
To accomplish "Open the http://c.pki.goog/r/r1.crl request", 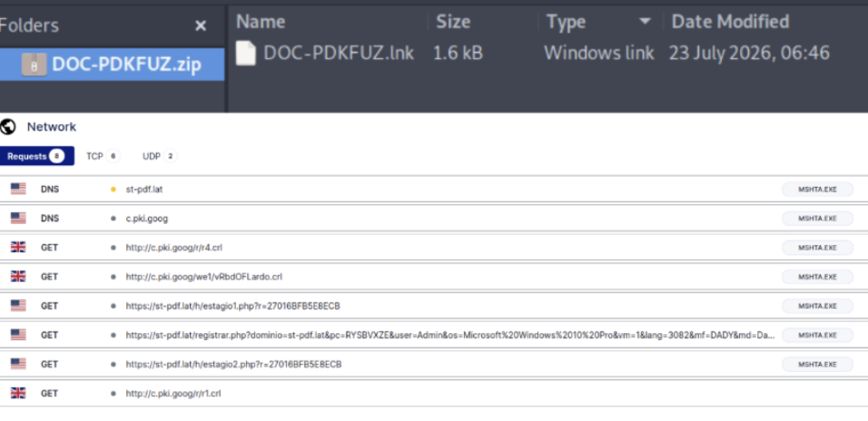I will [x=173, y=394].
